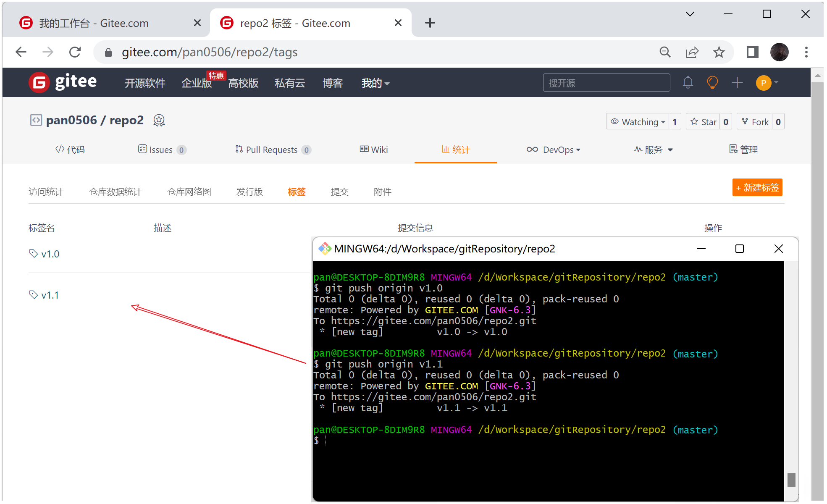Click the 新建标签 button

pos(757,187)
